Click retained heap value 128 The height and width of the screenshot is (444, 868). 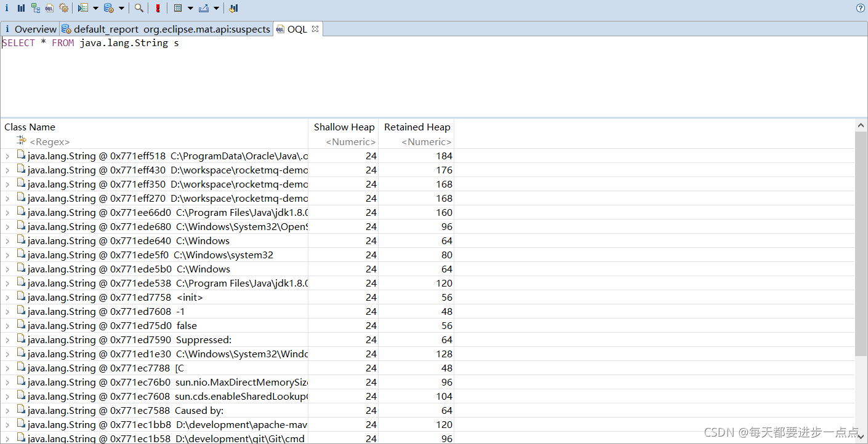(x=444, y=354)
